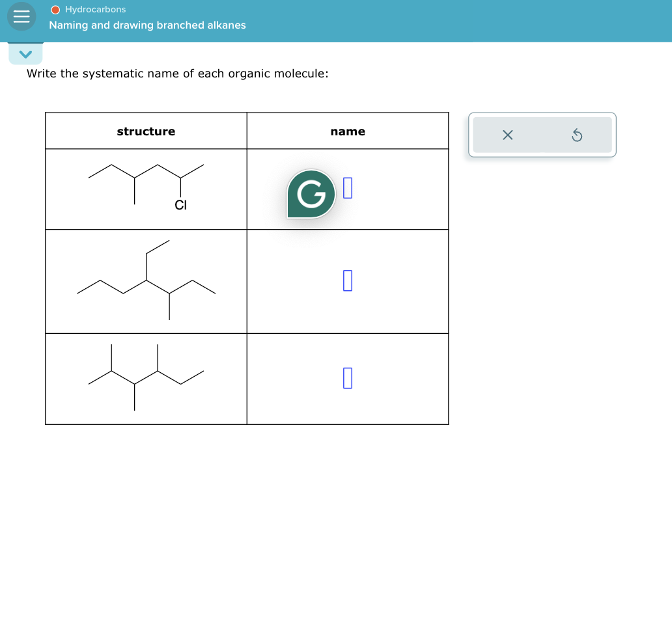Image resolution: width=672 pixels, height=639 pixels.
Task: Click the G badge overlapping the first name field
Action: coord(312,194)
